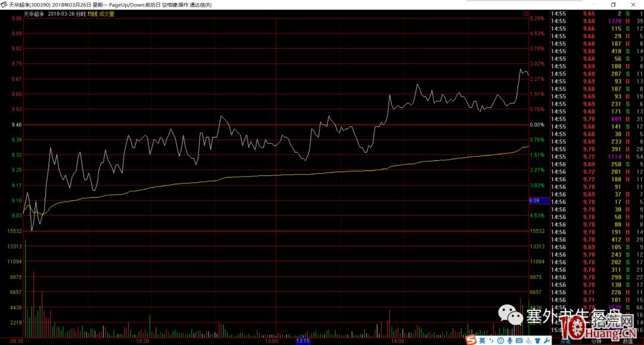644x345 pixels.
Task: Click the 9.46 price label on the left axis
Action: (x=17, y=125)
